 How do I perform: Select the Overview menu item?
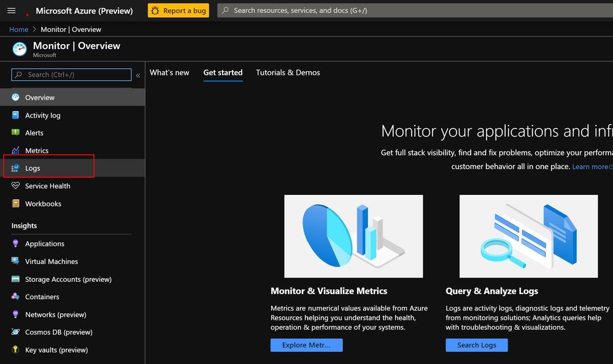[72, 97]
